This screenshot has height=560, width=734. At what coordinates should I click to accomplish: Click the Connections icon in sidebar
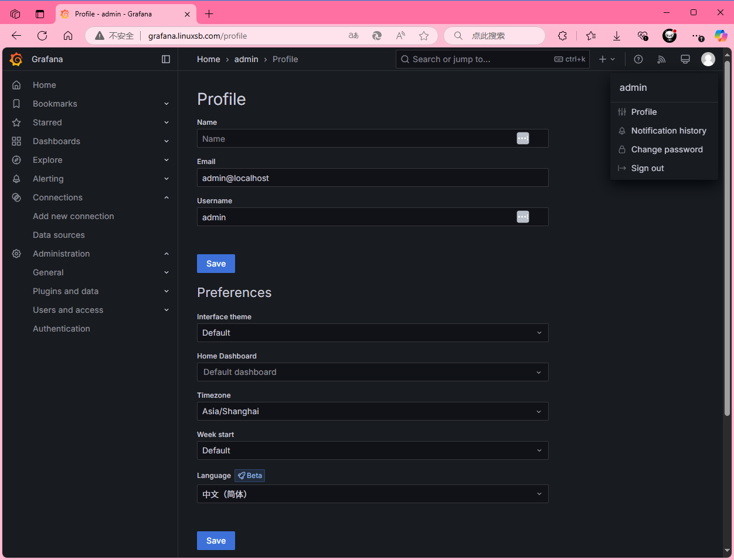click(x=16, y=197)
